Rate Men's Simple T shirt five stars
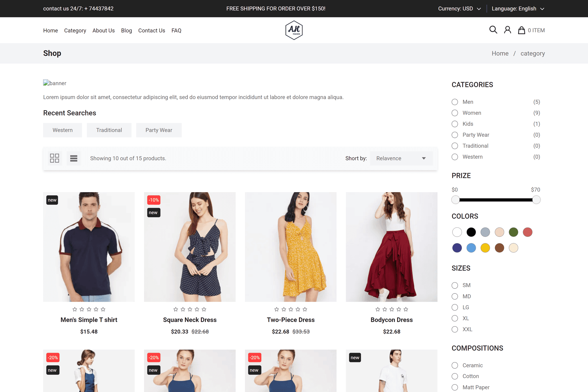 (103, 309)
